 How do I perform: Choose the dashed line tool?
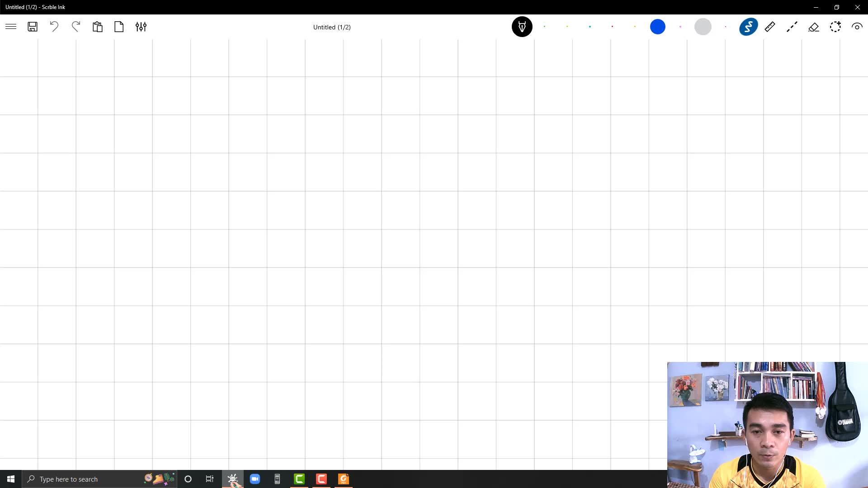(x=792, y=27)
